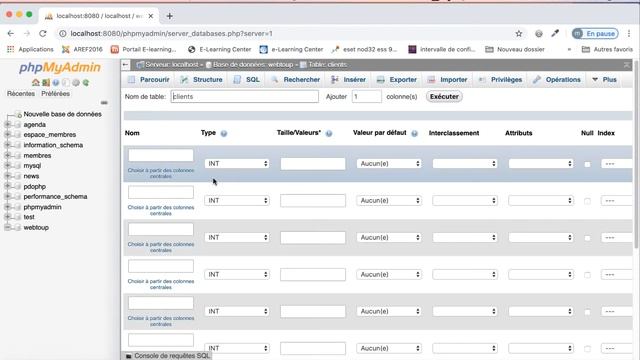Tick the Null checkbox in the third column row
Image resolution: width=640 pixels, height=360 pixels.
coord(587,238)
